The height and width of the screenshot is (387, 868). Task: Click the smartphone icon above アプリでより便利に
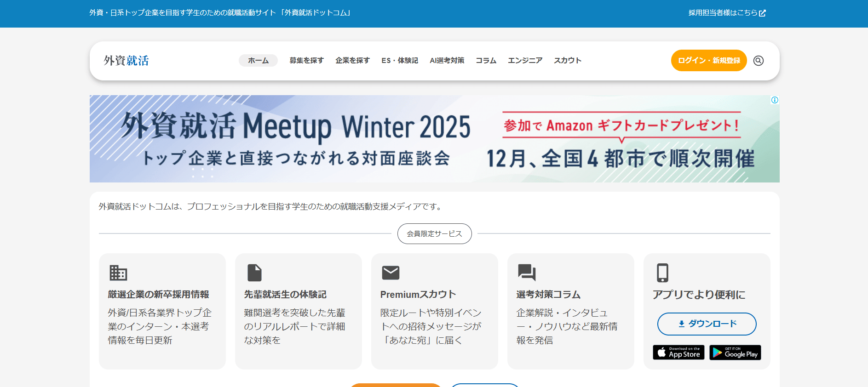(x=662, y=273)
